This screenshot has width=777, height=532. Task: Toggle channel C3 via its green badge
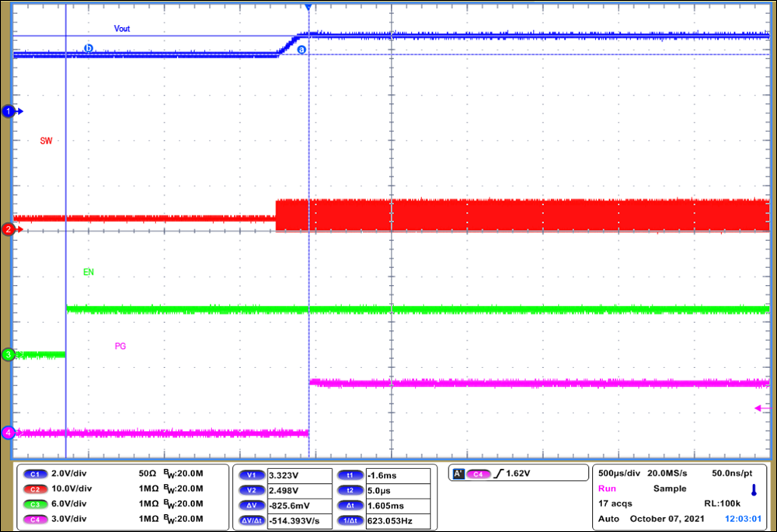36,503
